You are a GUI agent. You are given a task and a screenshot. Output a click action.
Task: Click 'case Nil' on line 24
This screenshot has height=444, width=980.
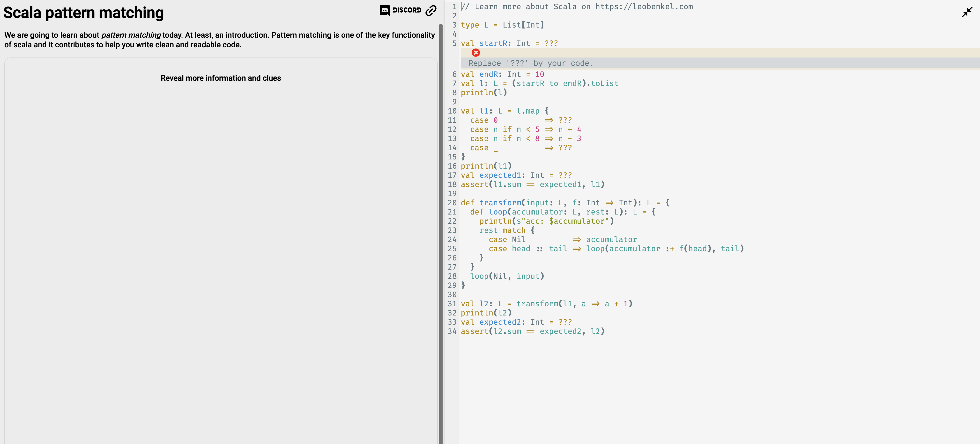coord(507,239)
